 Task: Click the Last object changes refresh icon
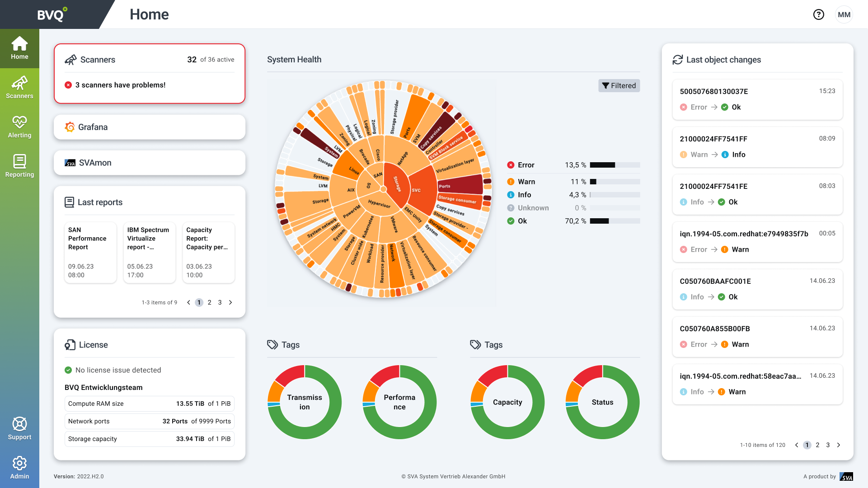coord(677,60)
